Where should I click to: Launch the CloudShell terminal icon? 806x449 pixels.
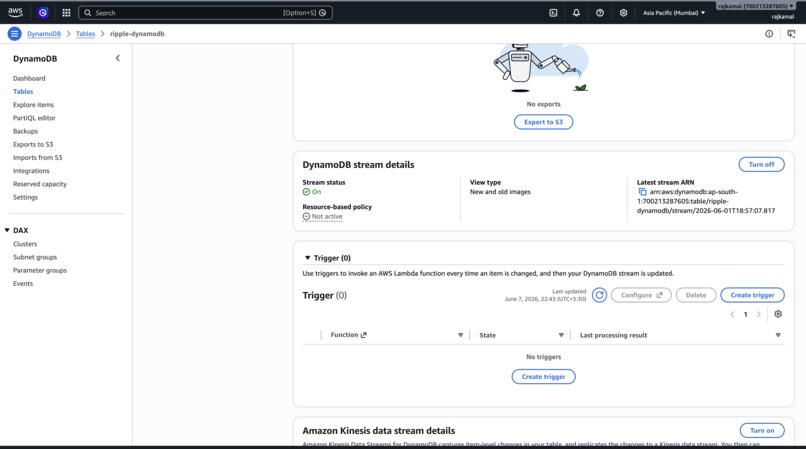pos(553,13)
